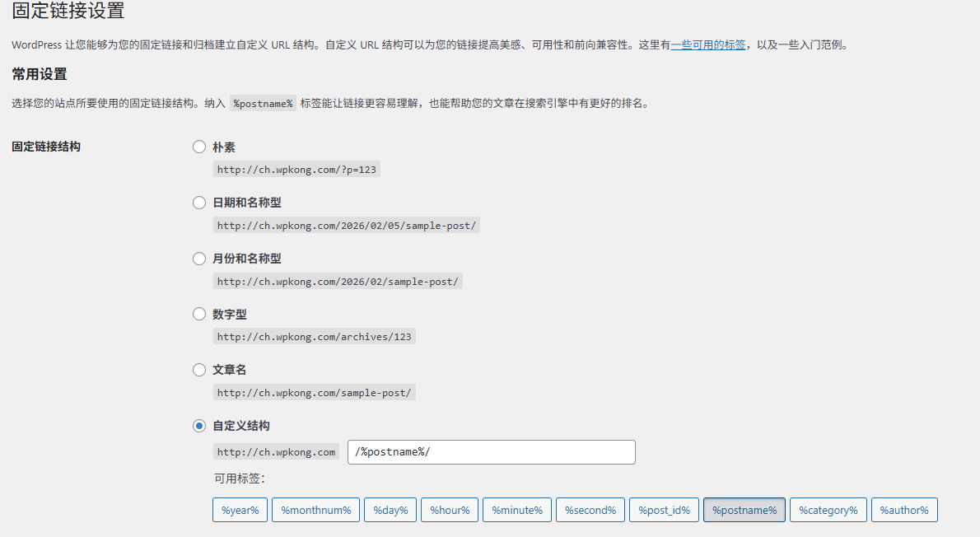
Task: Add the %category% tag
Action: pos(828,509)
